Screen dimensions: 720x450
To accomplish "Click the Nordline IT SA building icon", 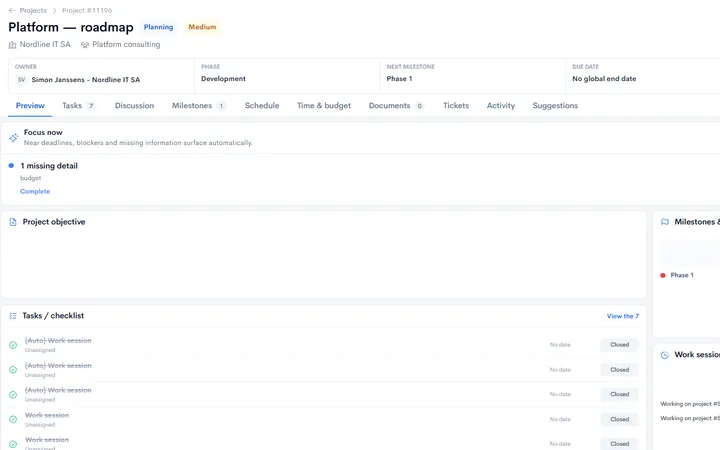I will coord(12,45).
